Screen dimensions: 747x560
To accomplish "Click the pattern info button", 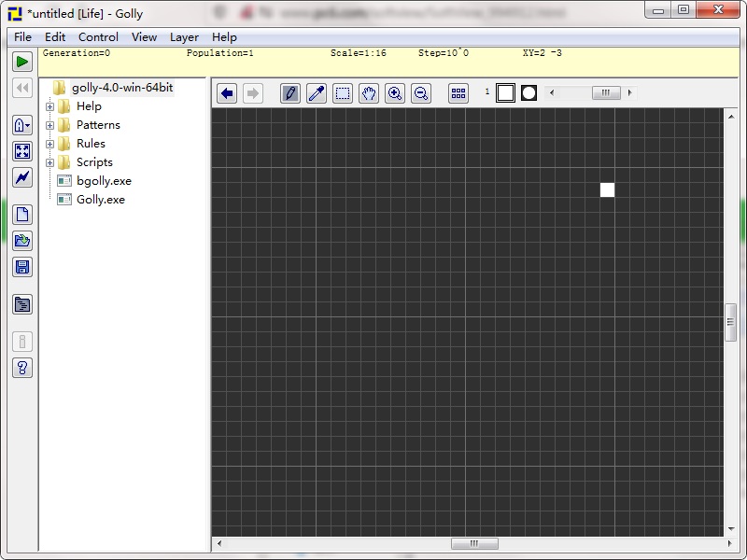I will click(x=22, y=341).
